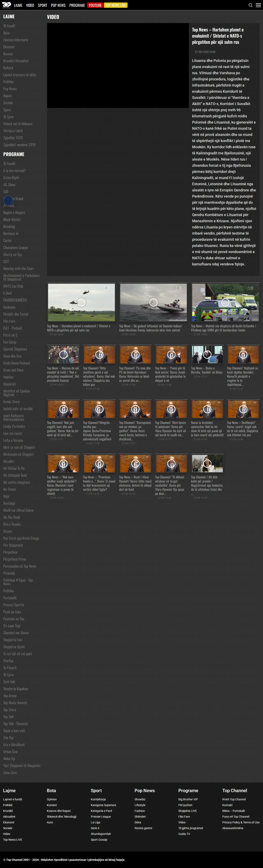Open Champions League in programme list
Image resolution: width=263 pixels, height=868 pixels.
(x=15, y=248)
